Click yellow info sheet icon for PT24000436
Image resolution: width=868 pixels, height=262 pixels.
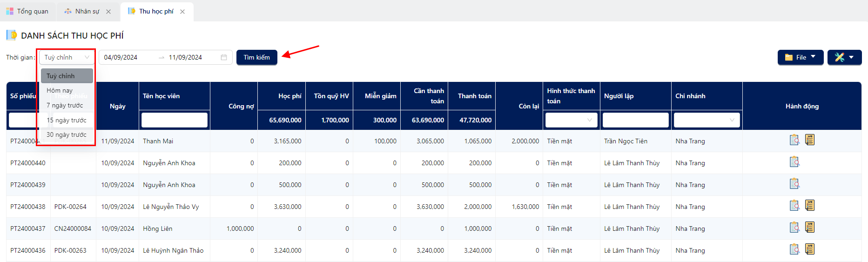[x=810, y=249]
